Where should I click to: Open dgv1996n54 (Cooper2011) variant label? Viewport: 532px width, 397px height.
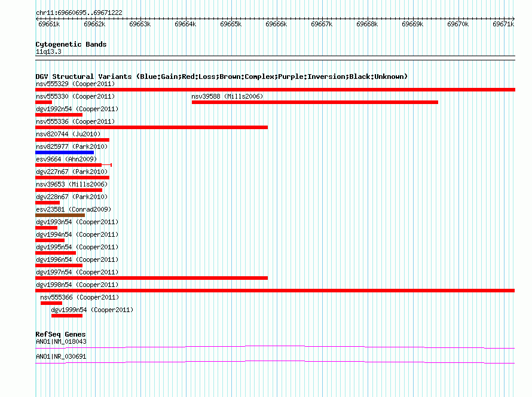[x=77, y=259]
